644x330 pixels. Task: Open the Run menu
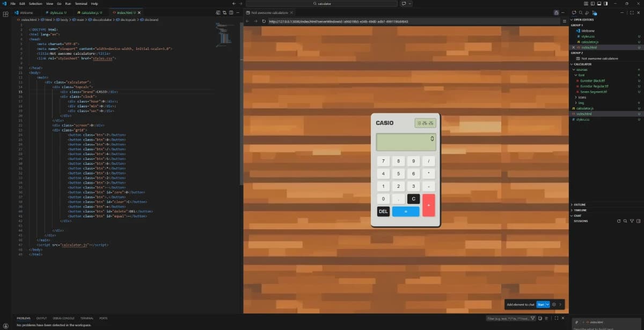68,3
